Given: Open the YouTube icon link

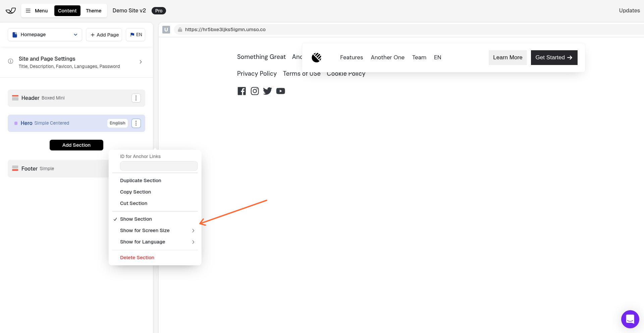Looking at the screenshot, I should (x=280, y=91).
